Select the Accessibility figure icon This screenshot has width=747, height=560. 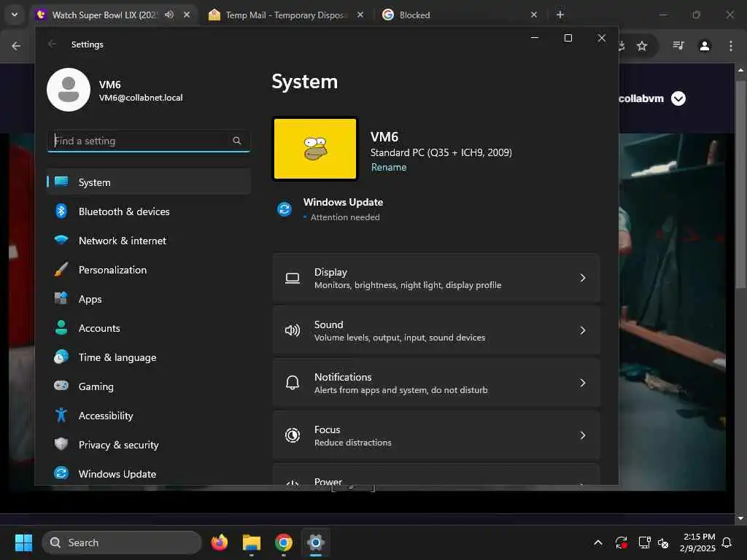tap(61, 415)
